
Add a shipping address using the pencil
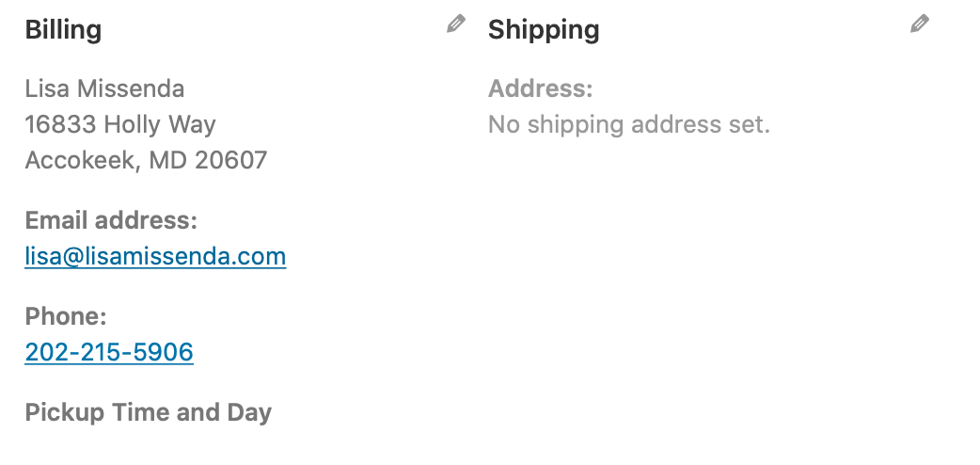(920, 24)
